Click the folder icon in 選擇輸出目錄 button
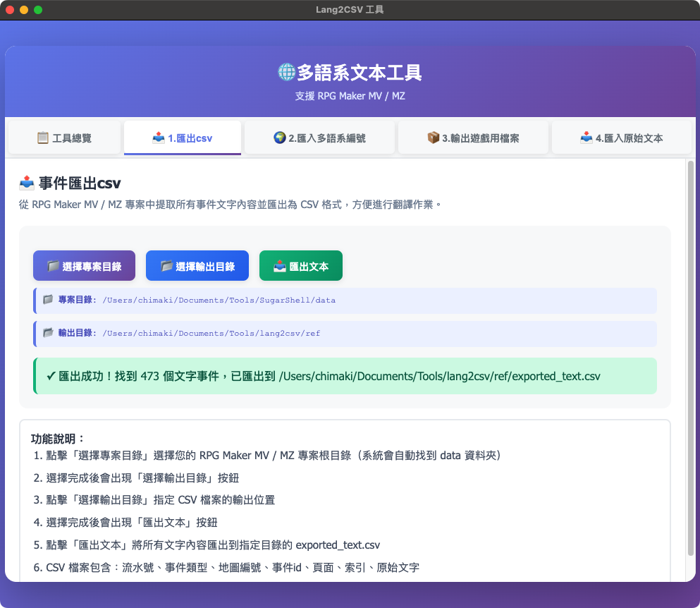Screen dimensions: 700x608 (166, 266)
